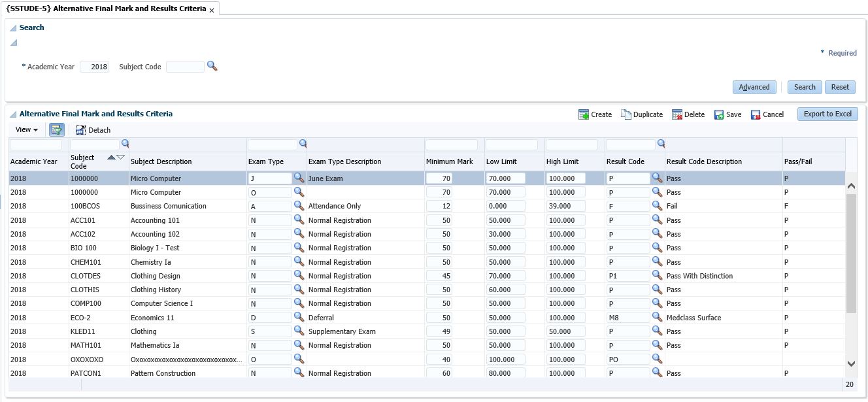Click the Cancel icon in toolbar
Screen dimensions: 868x402
756,114
